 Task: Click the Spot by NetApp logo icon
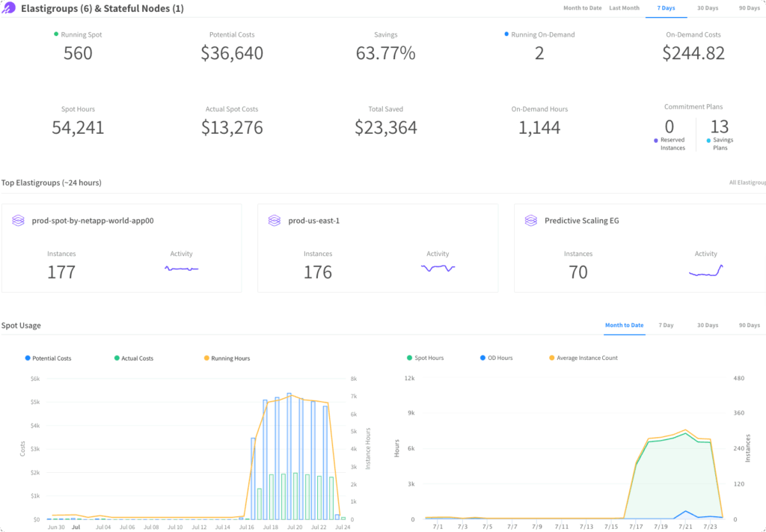coord(9,8)
